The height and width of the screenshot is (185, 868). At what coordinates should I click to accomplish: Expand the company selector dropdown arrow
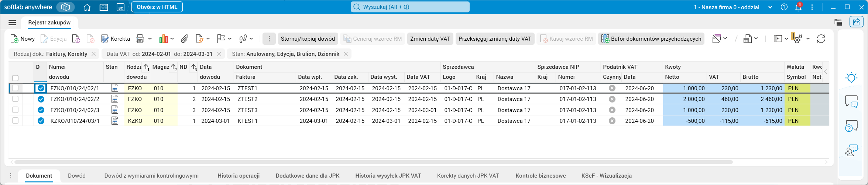click(x=770, y=7)
